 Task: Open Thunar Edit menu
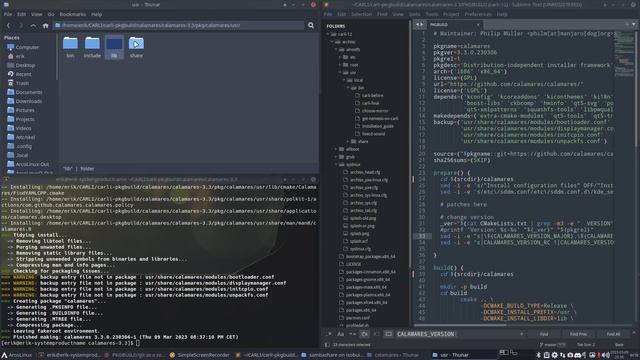21,14
